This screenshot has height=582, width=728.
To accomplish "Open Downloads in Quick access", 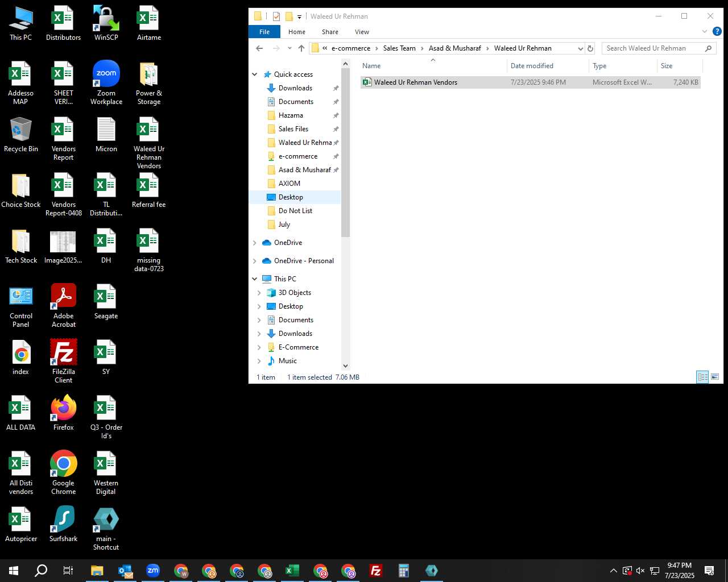I will 295,88.
